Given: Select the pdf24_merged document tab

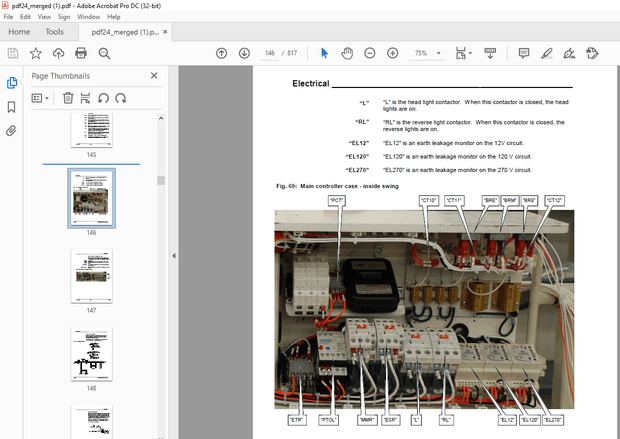Looking at the screenshot, I should point(125,32).
